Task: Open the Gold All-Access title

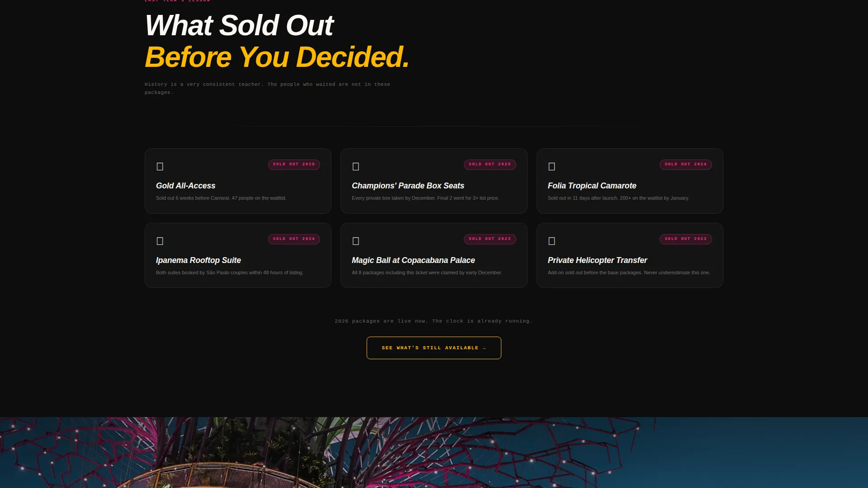Action: coord(185,186)
